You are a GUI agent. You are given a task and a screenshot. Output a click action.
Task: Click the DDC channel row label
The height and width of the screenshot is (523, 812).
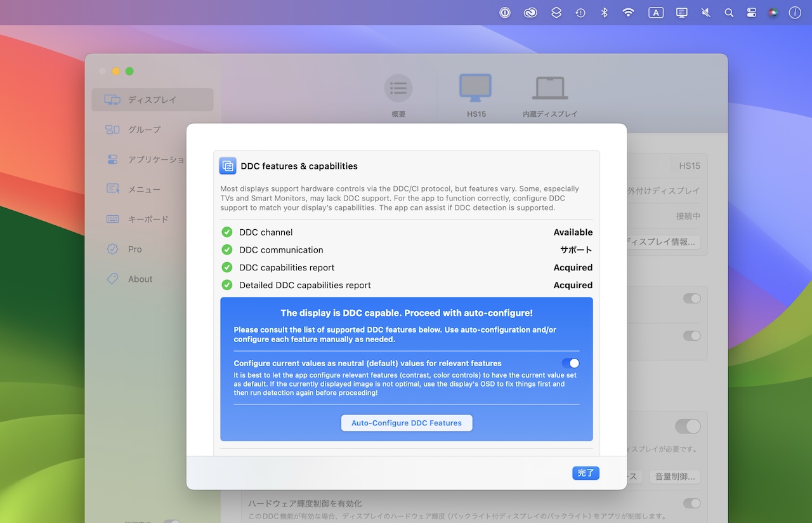[x=266, y=232]
